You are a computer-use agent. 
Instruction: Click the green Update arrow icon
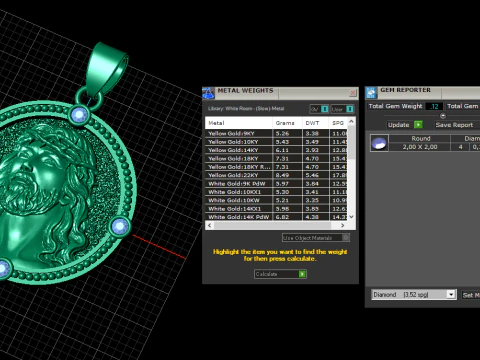418,125
